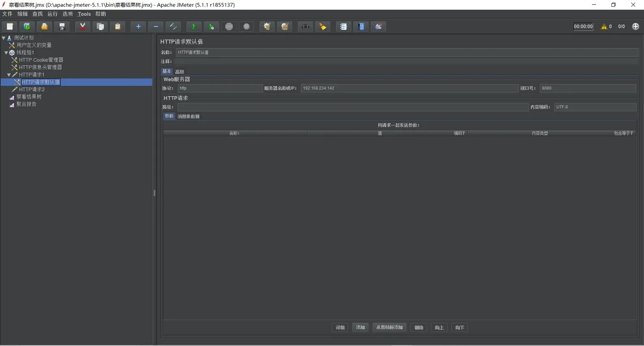Switch to the 基本 tab
644x346 pixels.
tap(167, 71)
